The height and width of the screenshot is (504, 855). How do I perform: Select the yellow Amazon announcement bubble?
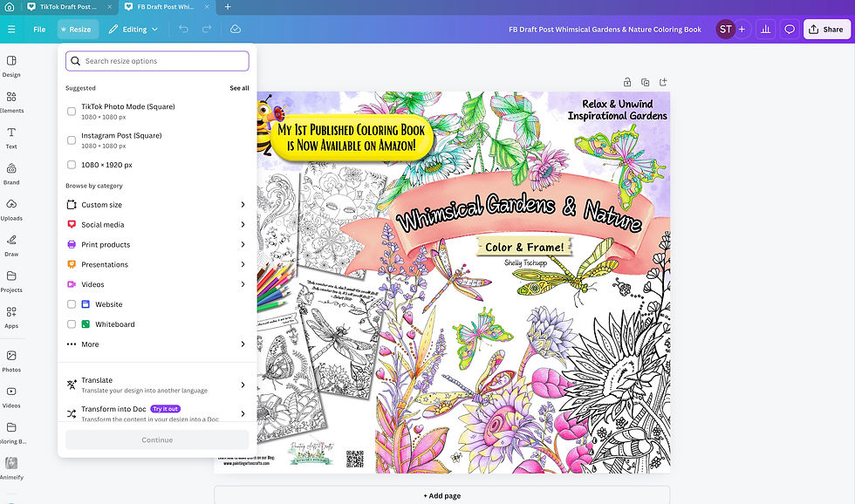[351, 137]
